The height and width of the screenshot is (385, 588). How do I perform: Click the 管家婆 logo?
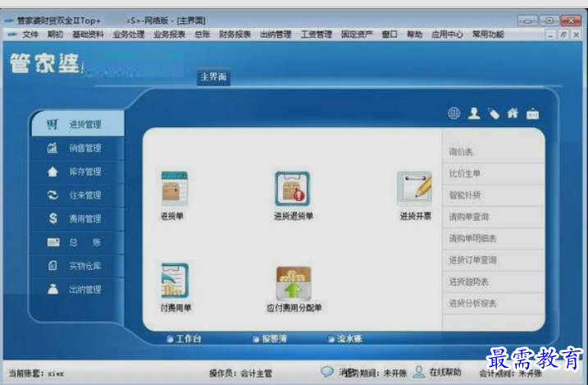45,63
